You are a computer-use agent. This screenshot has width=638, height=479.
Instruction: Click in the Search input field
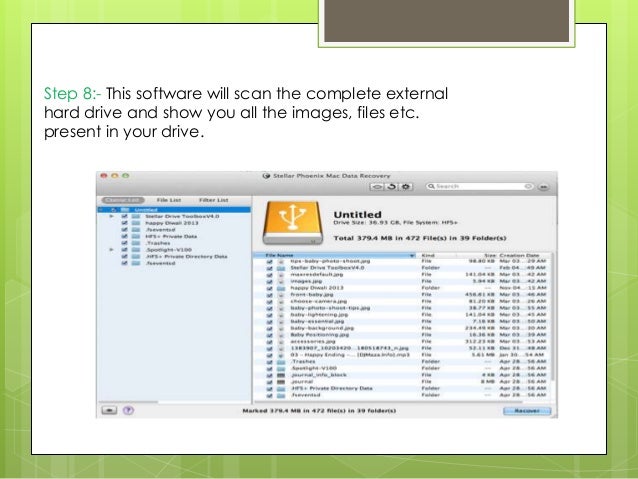click(480, 186)
